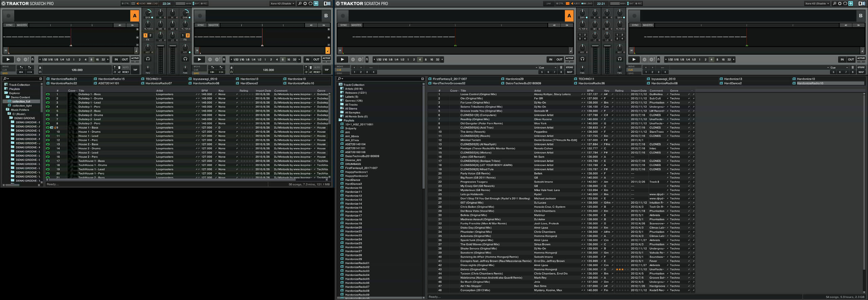Switch to MOVE tab on left window deck A
The width and height of the screenshot is (868, 300).
[6, 67]
